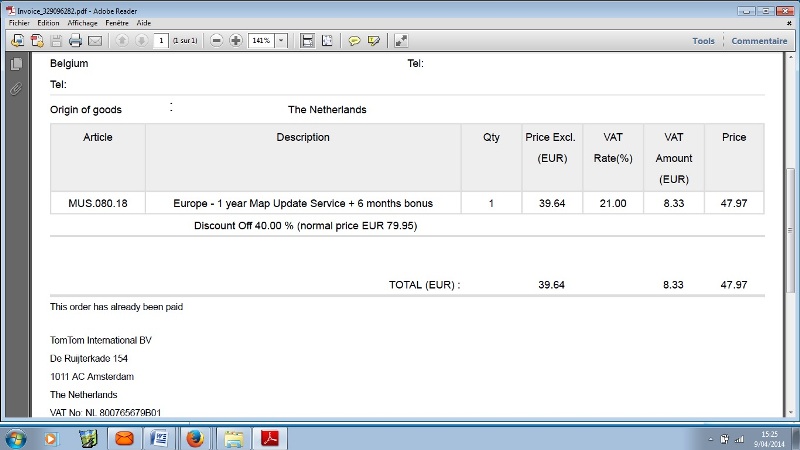Open attachments paperclip panel

point(16,88)
